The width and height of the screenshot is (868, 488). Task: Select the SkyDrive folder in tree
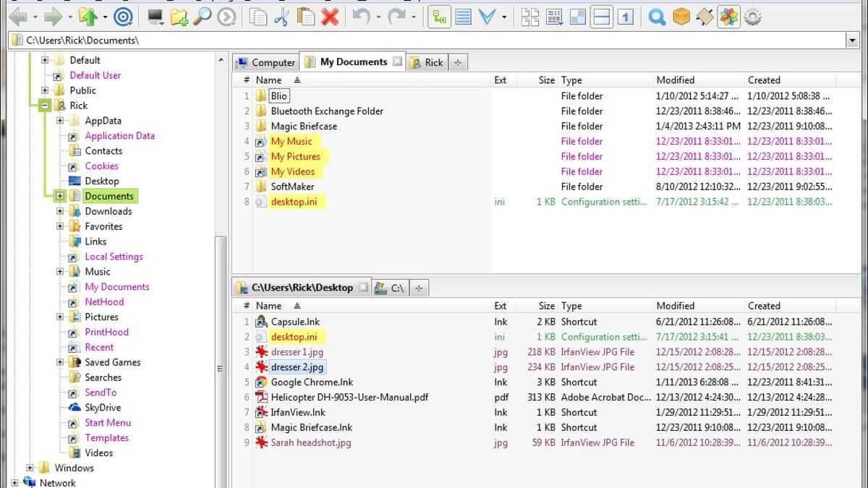(102, 408)
